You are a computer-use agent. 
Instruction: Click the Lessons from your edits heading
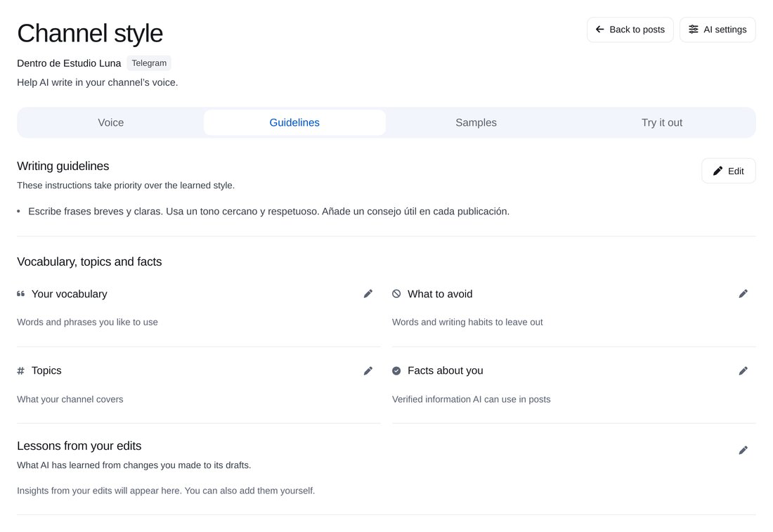click(79, 446)
